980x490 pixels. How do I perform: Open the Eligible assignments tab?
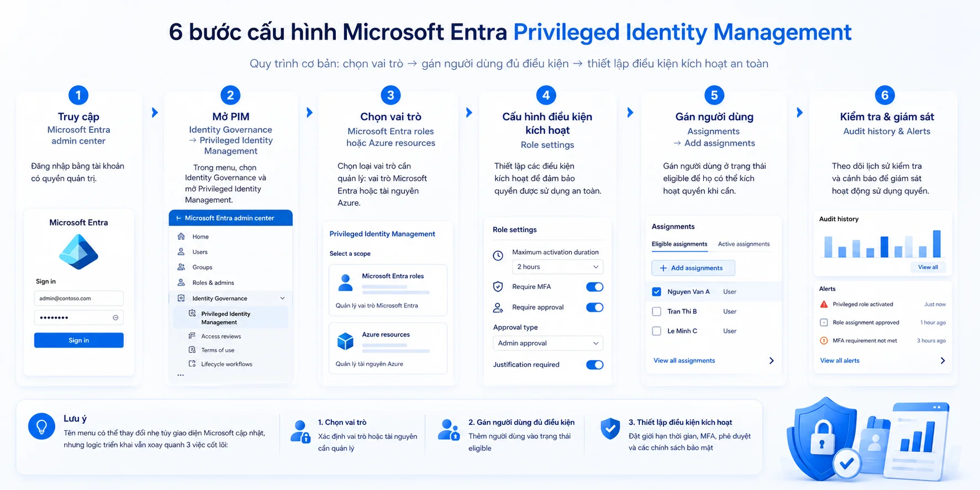(x=679, y=244)
